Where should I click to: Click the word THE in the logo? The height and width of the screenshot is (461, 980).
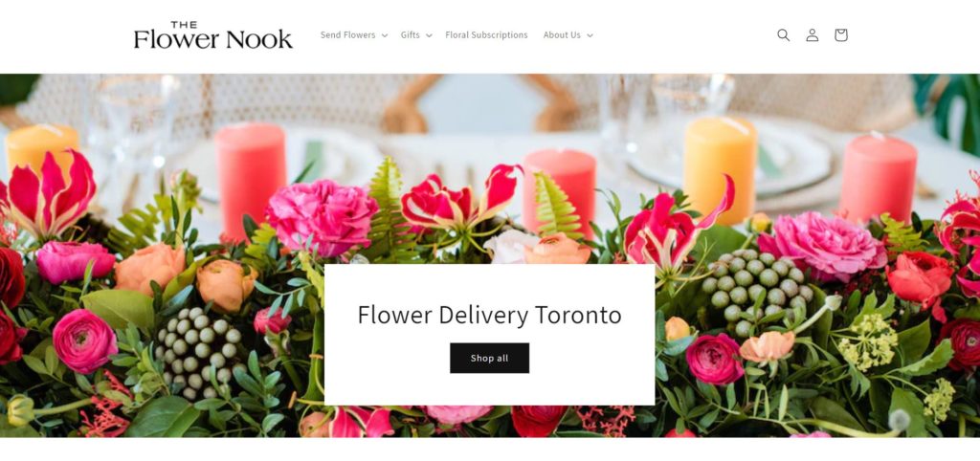pyautogui.click(x=184, y=25)
